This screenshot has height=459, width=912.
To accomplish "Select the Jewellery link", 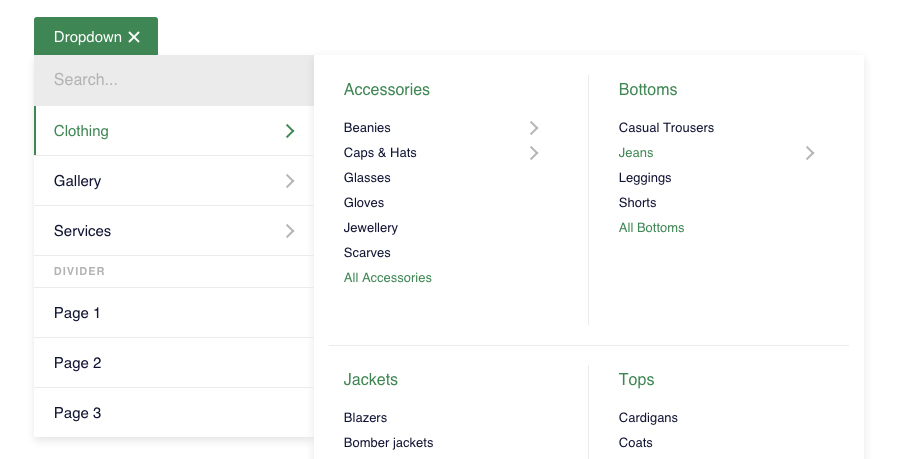I will coord(371,228).
